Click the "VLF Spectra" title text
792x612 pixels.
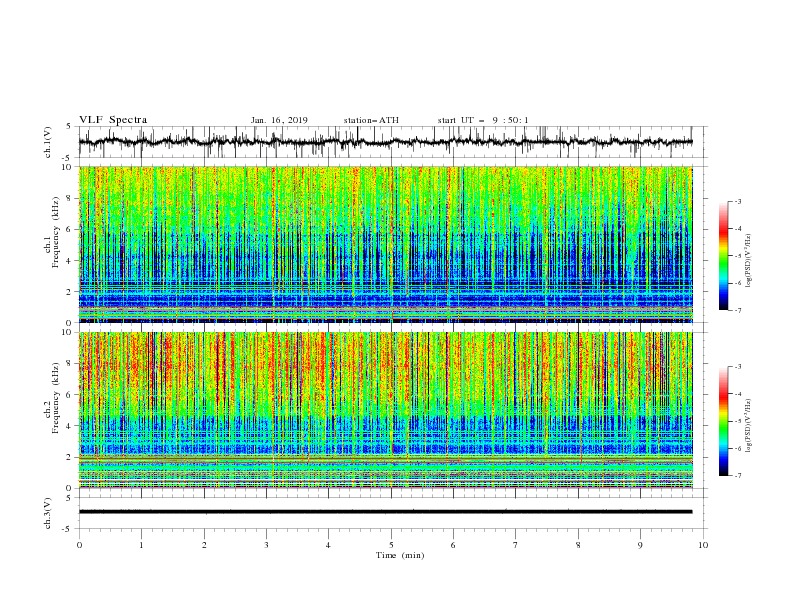(113, 120)
